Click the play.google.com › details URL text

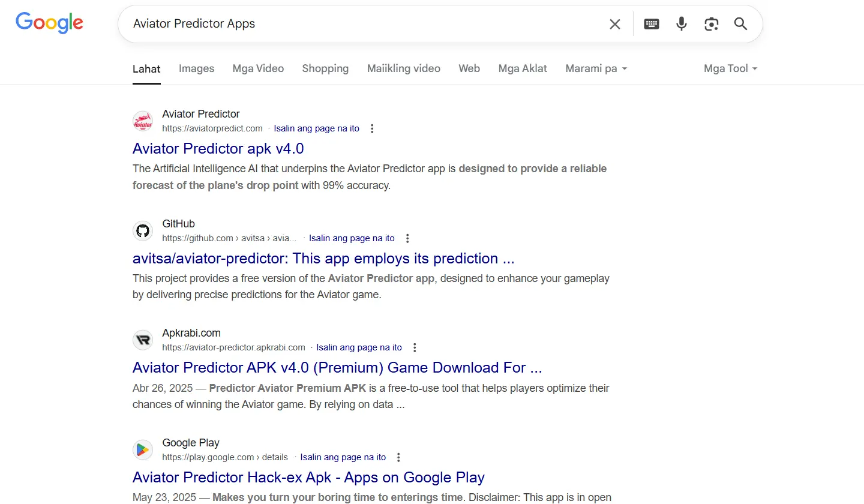pos(225,457)
